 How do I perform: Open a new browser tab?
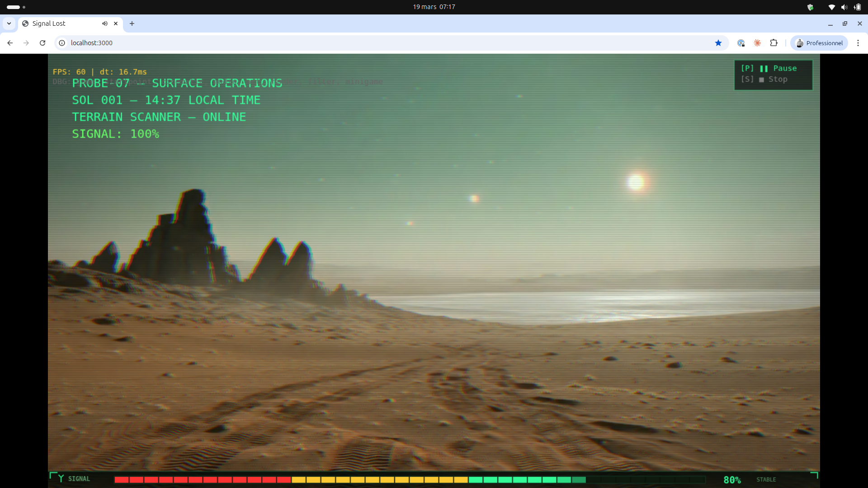click(x=132, y=23)
